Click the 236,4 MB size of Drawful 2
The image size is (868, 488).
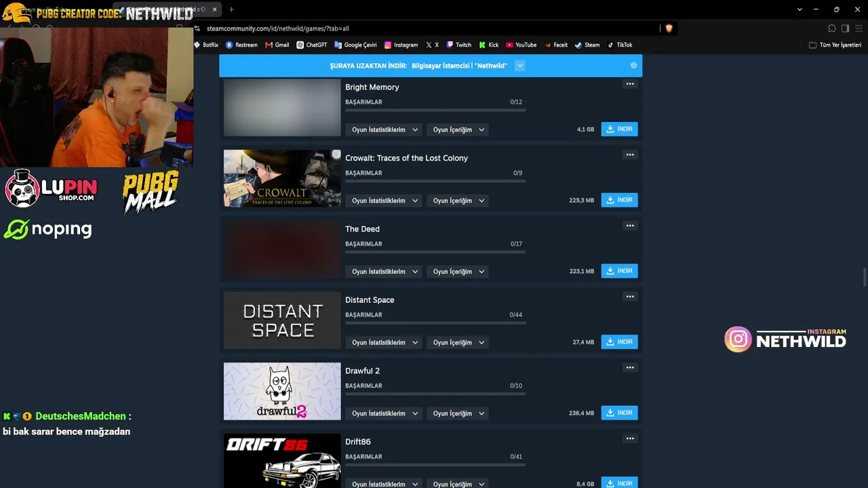[x=581, y=413]
